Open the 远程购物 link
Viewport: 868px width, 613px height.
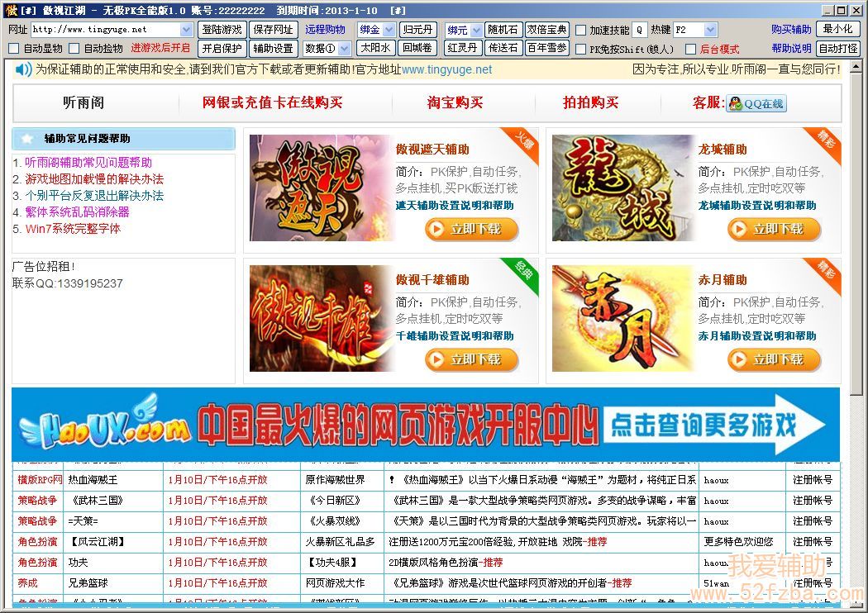(x=325, y=29)
